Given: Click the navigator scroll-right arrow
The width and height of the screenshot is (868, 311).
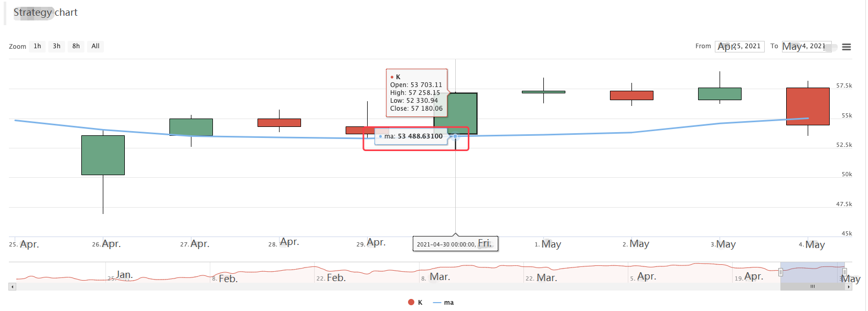Looking at the screenshot, I should click(x=849, y=287).
